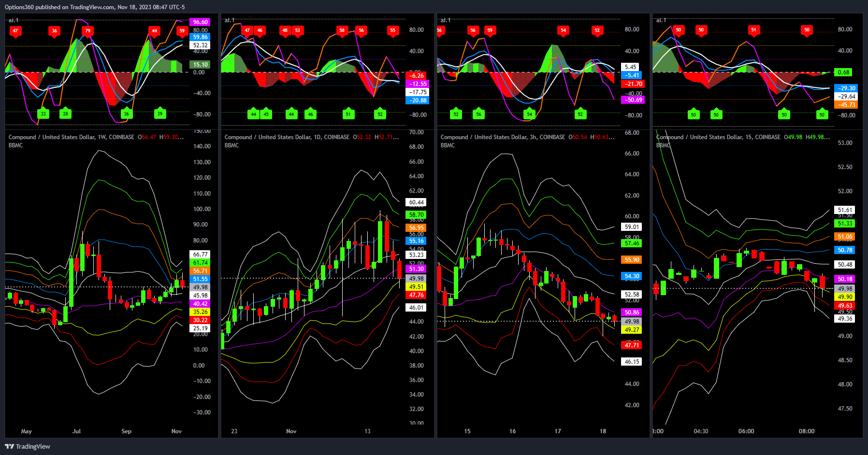Click the red 59 marker on the 3h oscillator
This screenshot has height=455, width=868.
pos(490,30)
